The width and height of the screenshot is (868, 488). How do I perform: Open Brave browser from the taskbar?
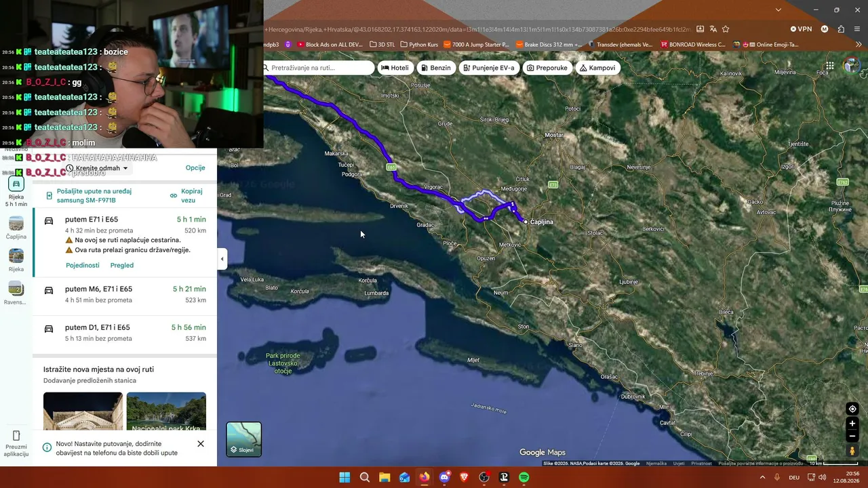[464, 477]
